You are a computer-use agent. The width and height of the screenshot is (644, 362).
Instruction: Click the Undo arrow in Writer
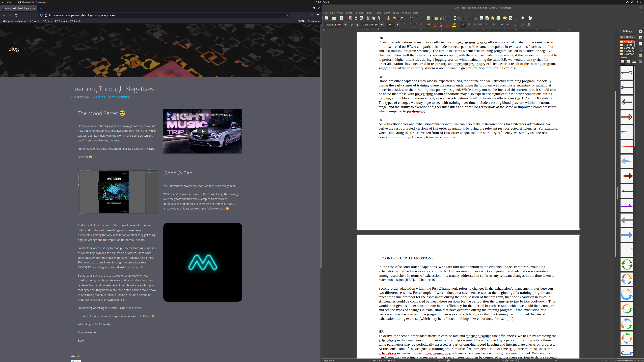[x=394, y=18]
